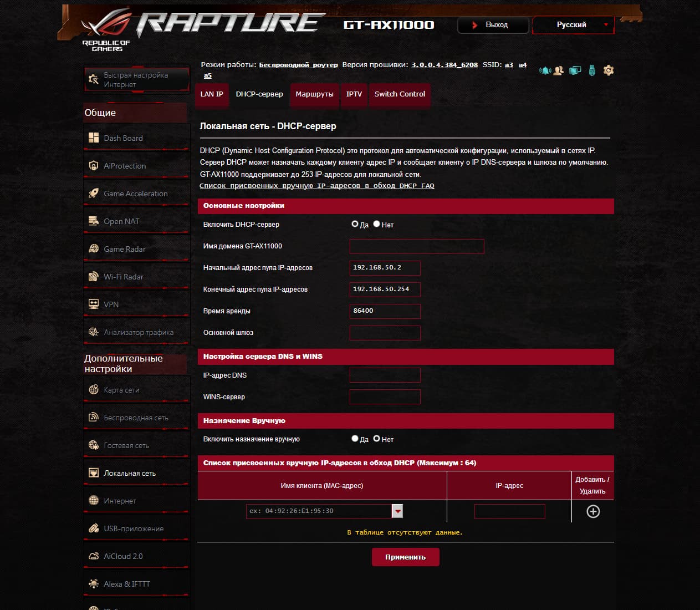Click the SSID a5 link
The height and width of the screenshot is (610, 700).
[x=208, y=75]
